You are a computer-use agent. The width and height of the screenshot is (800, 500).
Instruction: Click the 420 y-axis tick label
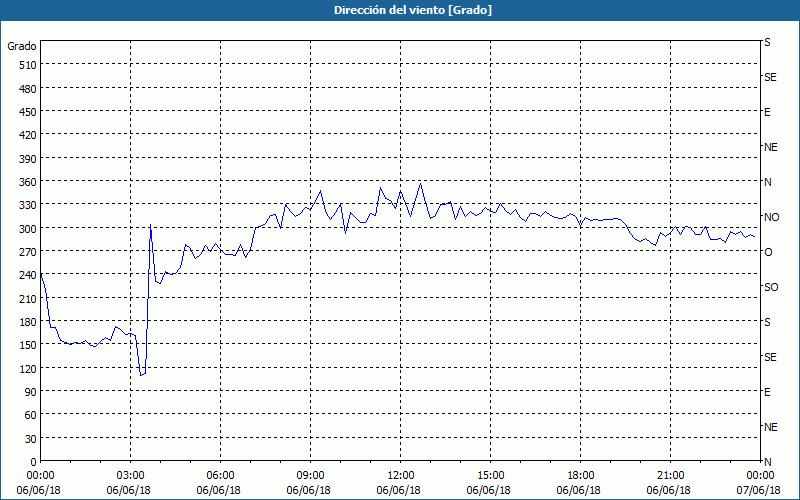point(28,135)
